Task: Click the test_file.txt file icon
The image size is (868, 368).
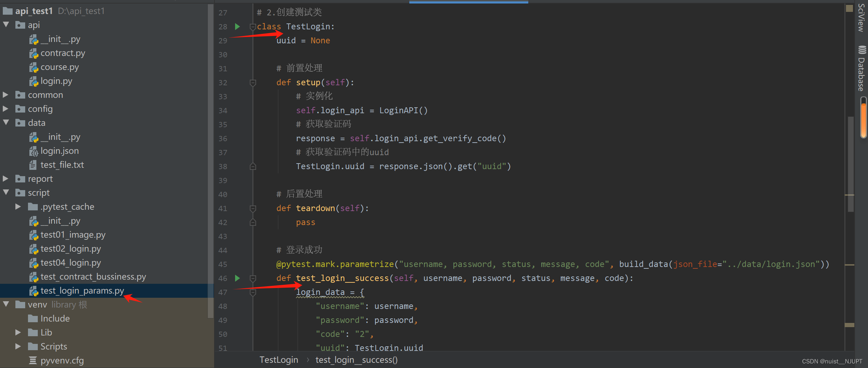Action: pos(33,165)
